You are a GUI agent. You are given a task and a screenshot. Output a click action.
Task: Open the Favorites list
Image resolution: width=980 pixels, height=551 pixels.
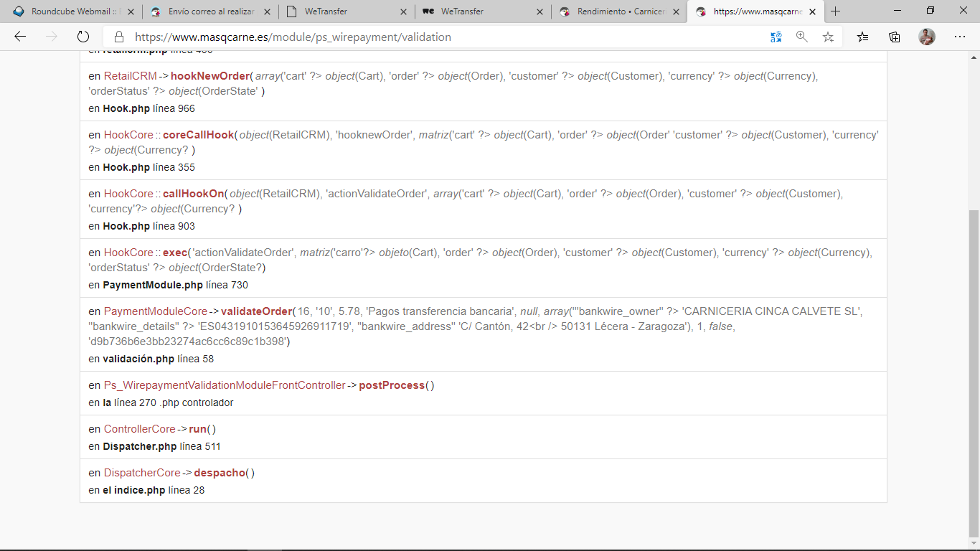[862, 37]
